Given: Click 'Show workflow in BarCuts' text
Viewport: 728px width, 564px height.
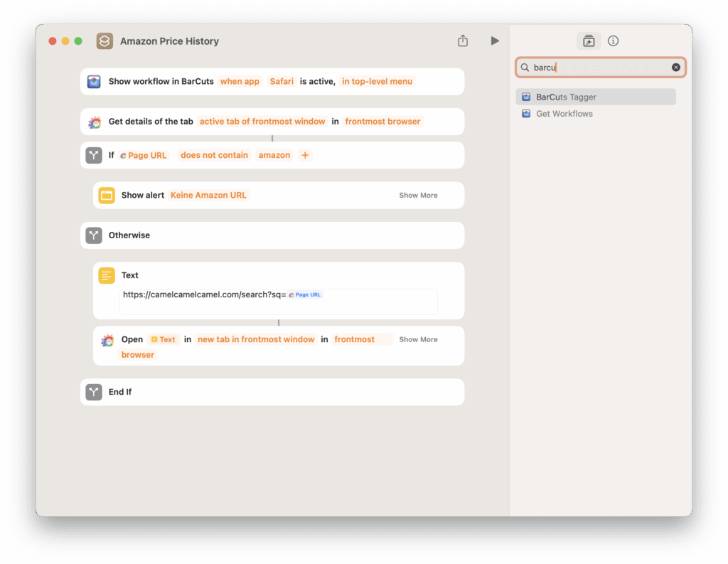Looking at the screenshot, I should [161, 81].
